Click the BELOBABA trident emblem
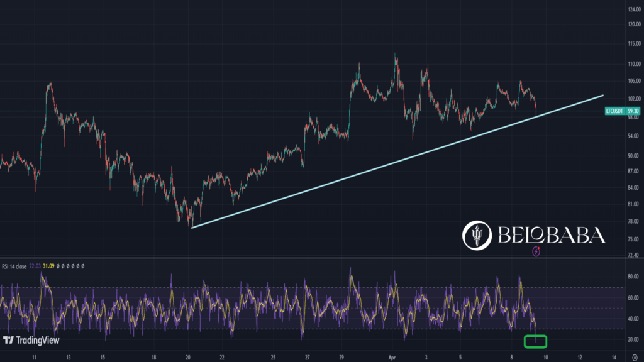 (x=476, y=234)
